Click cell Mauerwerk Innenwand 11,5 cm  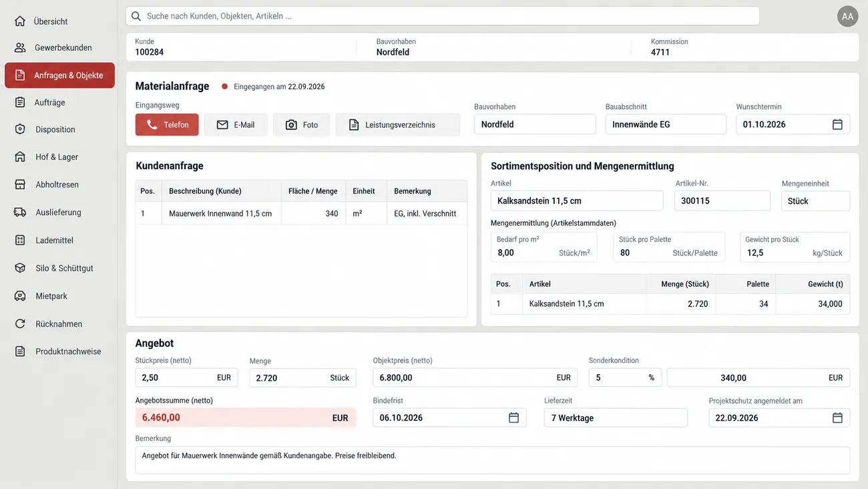pyautogui.click(x=220, y=214)
